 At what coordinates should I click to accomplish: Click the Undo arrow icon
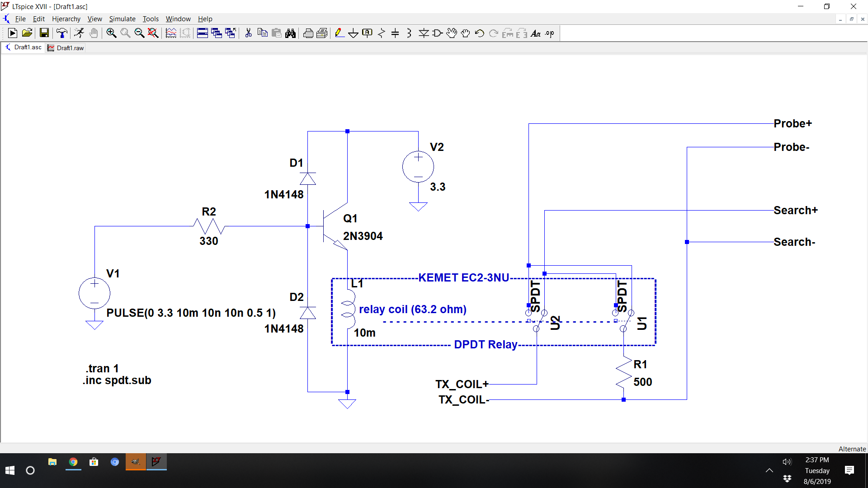coord(480,33)
